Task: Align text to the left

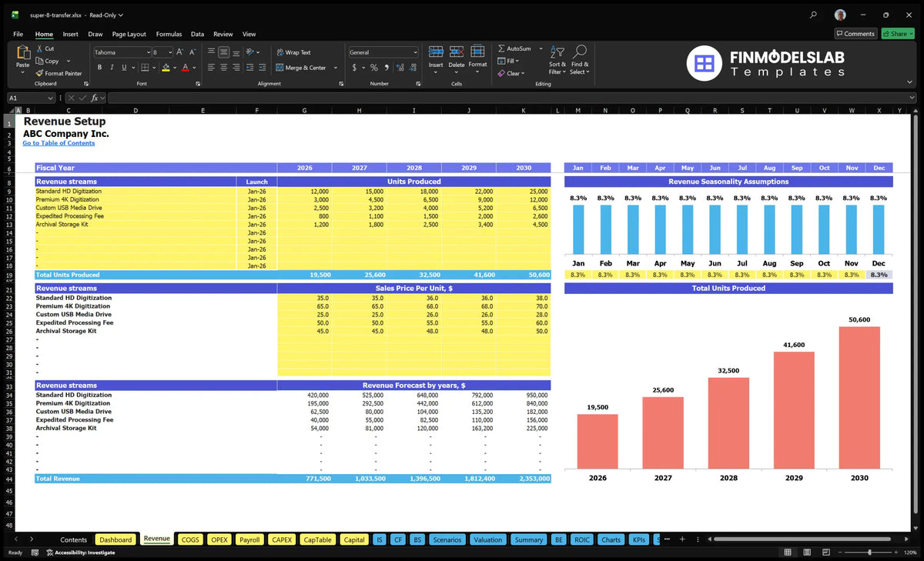Action: click(211, 68)
